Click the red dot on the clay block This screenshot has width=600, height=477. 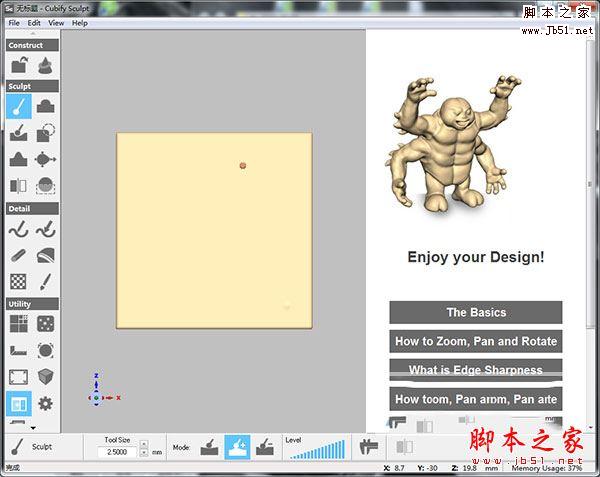[x=243, y=166]
